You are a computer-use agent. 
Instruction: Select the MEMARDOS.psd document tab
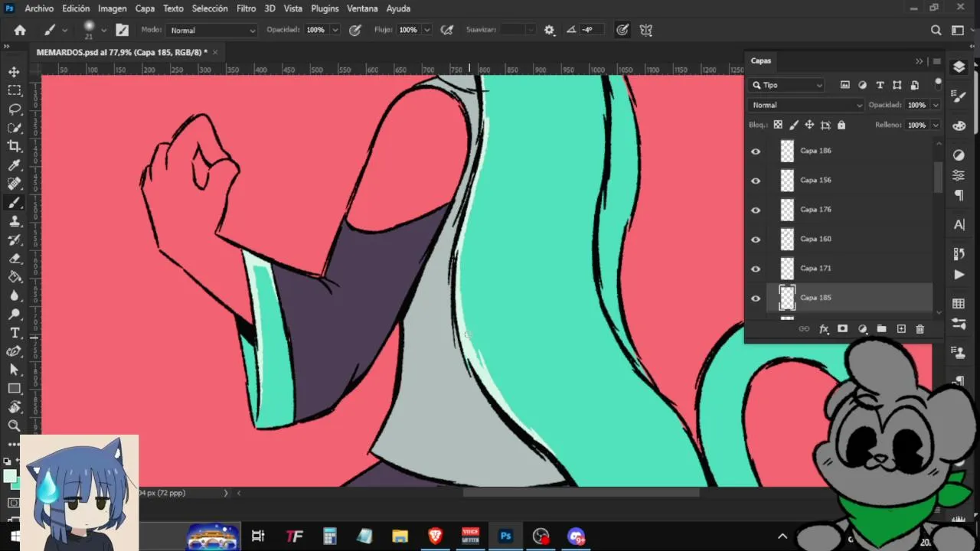click(122, 52)
